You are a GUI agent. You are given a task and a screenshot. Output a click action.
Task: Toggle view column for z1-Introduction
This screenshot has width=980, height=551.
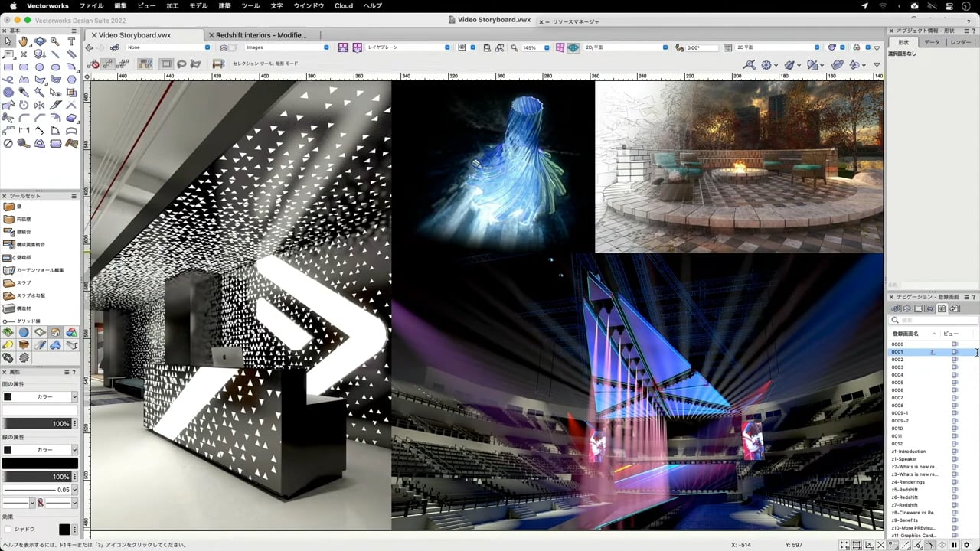click(x=954, y=452)
